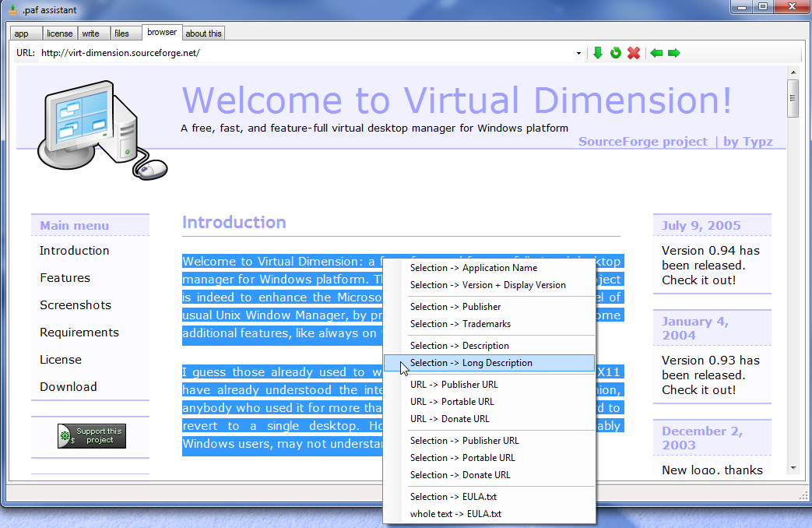Go forward with the green right arrow
The image size is (812, 528).
[673, 53]
